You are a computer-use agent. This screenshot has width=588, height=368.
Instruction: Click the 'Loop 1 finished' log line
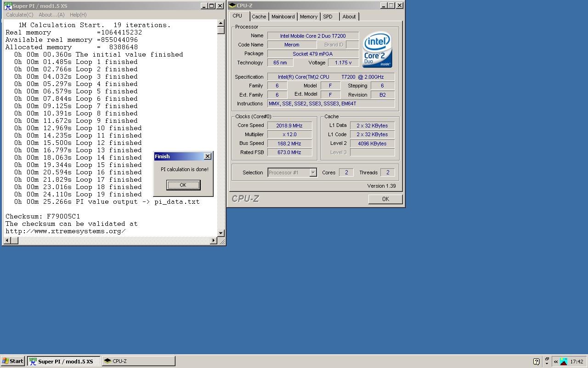(x=75, y=62)
